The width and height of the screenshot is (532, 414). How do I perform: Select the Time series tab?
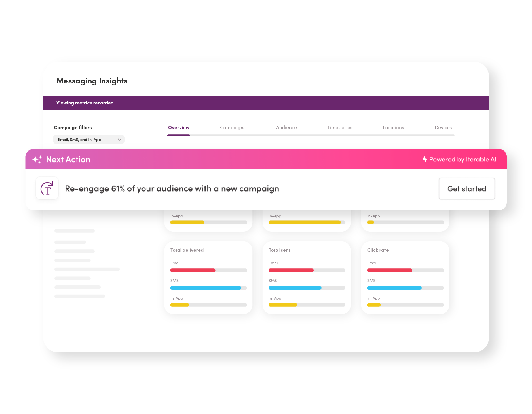pos(340,128)
